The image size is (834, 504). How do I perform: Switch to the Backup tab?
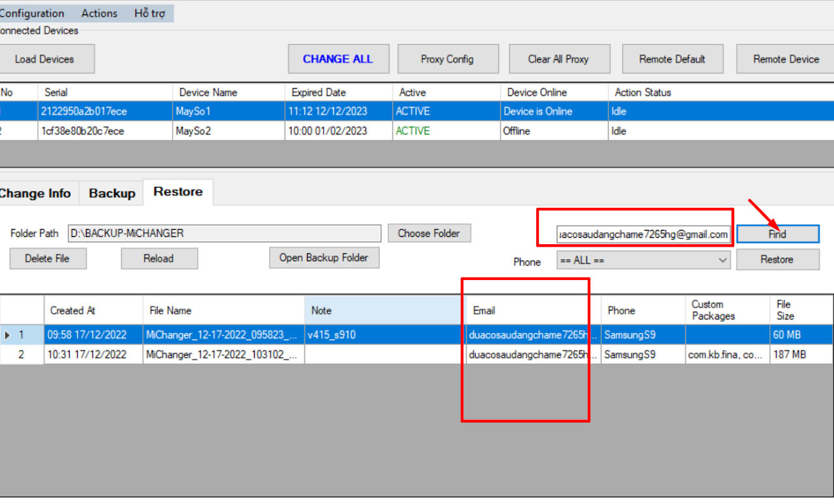point(111,193)
